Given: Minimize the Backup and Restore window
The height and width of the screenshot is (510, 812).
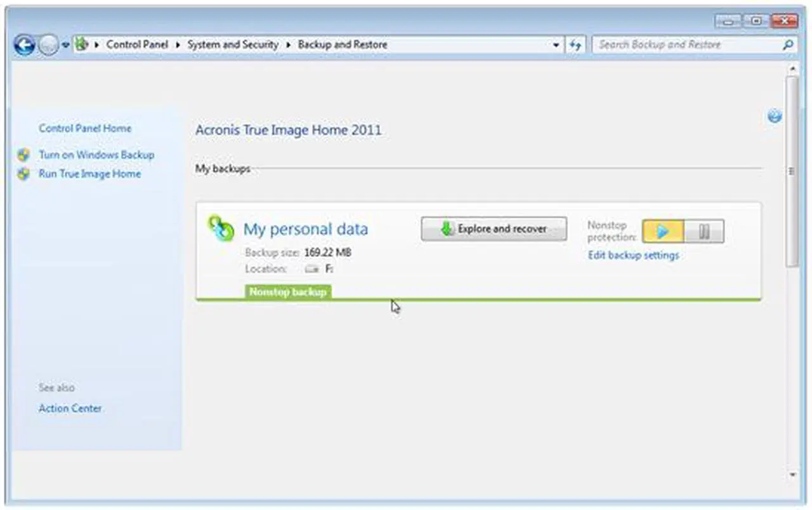Looking at the screenshot, I should (728, 21).
